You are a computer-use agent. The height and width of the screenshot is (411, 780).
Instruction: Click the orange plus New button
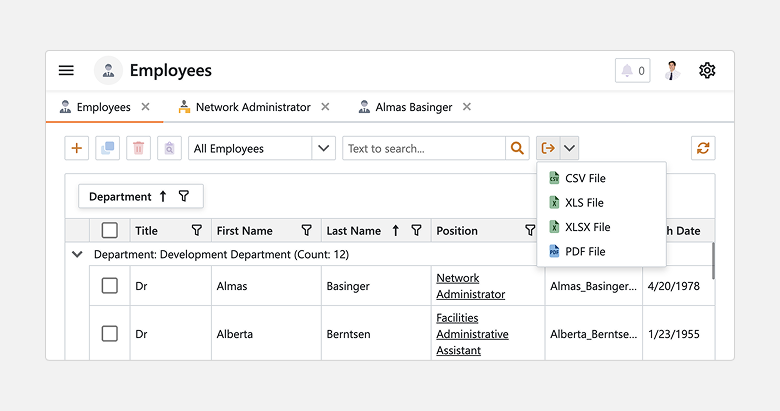tap(76, 148)
